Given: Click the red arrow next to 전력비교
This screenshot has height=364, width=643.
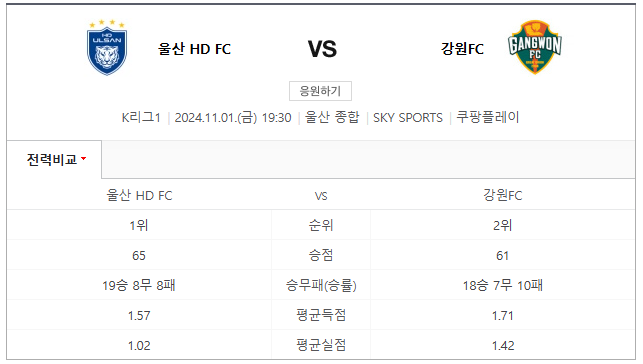Looking at the screenshot, I should pyautogui.click(x=84, y=159).
